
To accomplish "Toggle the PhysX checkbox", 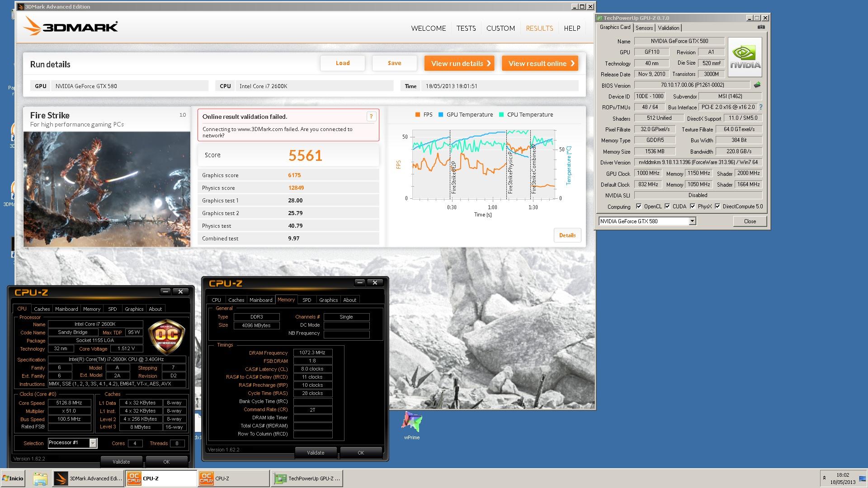I will [x=693, y=206].
